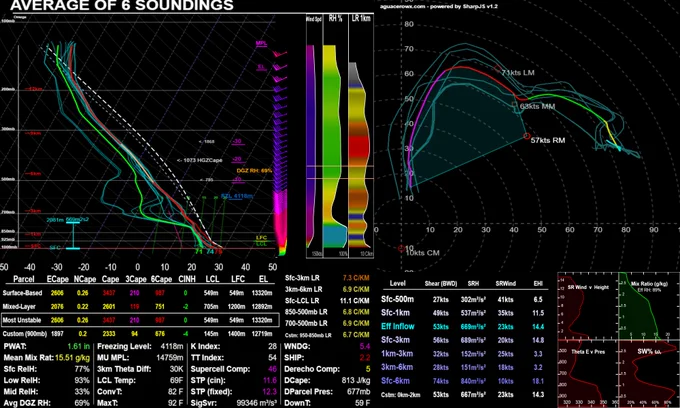Click the aguacerowx.com SharpJS credit text

coord(438,7)
